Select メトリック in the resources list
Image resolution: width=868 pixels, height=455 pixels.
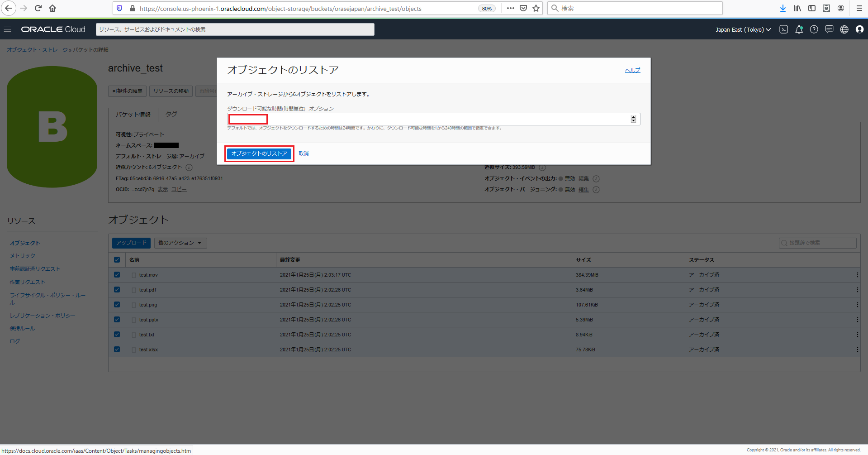23,256
